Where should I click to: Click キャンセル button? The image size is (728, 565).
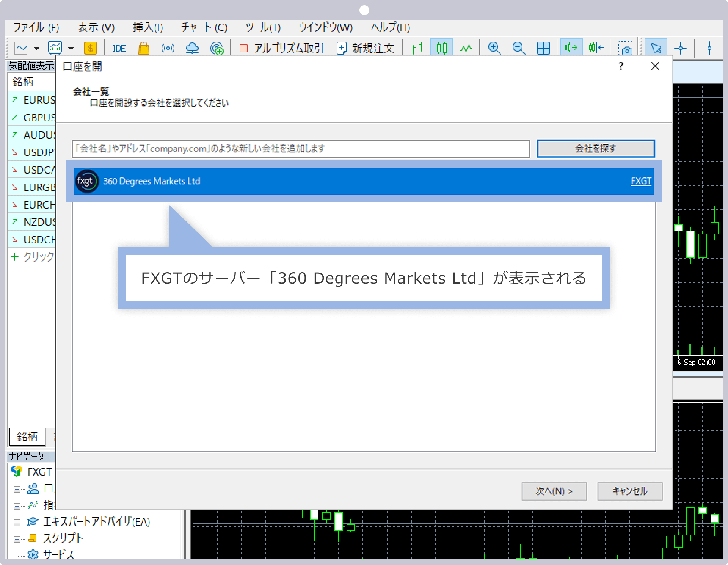pyautogui.click(x=630, y=491)
